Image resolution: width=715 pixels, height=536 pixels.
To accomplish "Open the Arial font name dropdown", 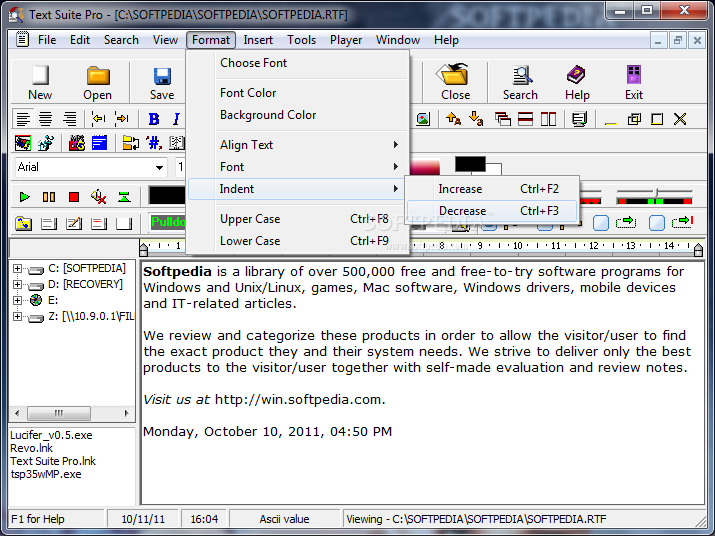I will click(159, 167).
